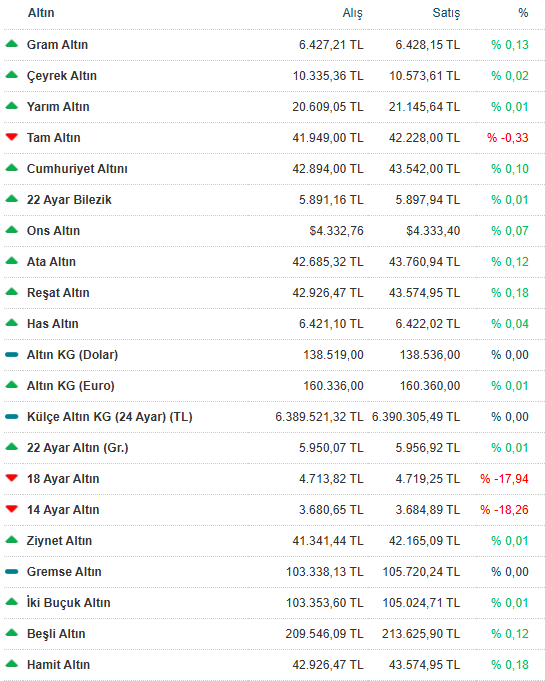The height and width of the screenshot is (681, 545).
Task: Click the Satış column header
Action: coord(446,13)
